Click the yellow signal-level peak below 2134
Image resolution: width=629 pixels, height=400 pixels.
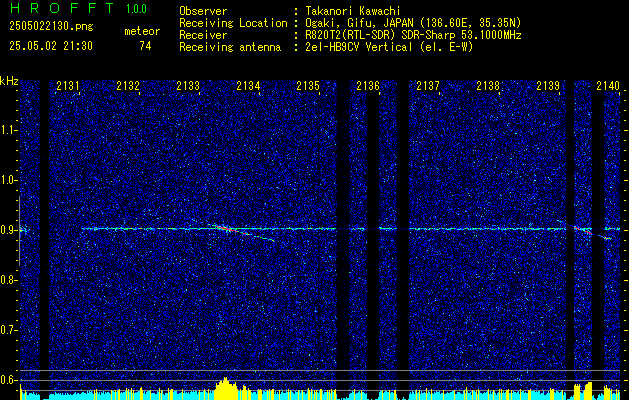[x=226, y=388]
